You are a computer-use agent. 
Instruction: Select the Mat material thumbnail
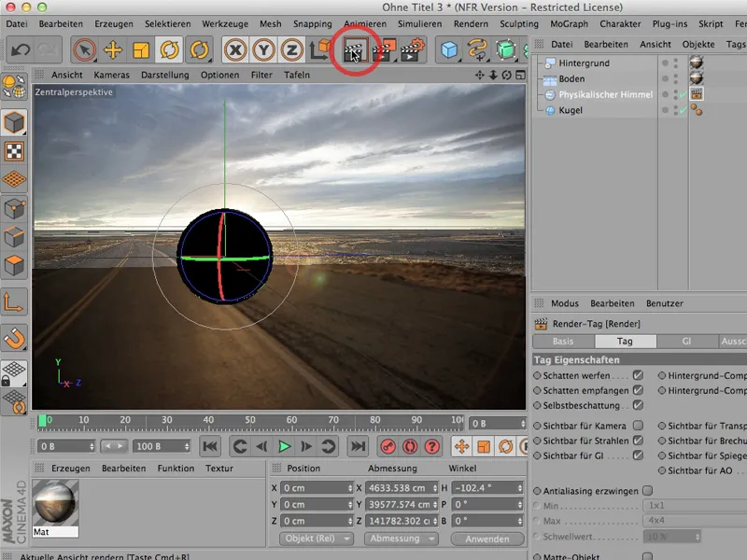tap(55, 503)
